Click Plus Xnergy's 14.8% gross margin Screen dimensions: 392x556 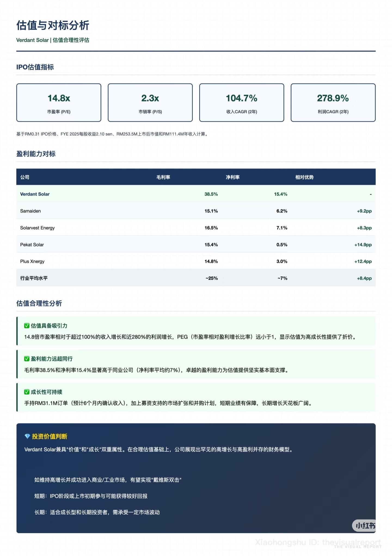pyautogui.click(x=211, y=261)
